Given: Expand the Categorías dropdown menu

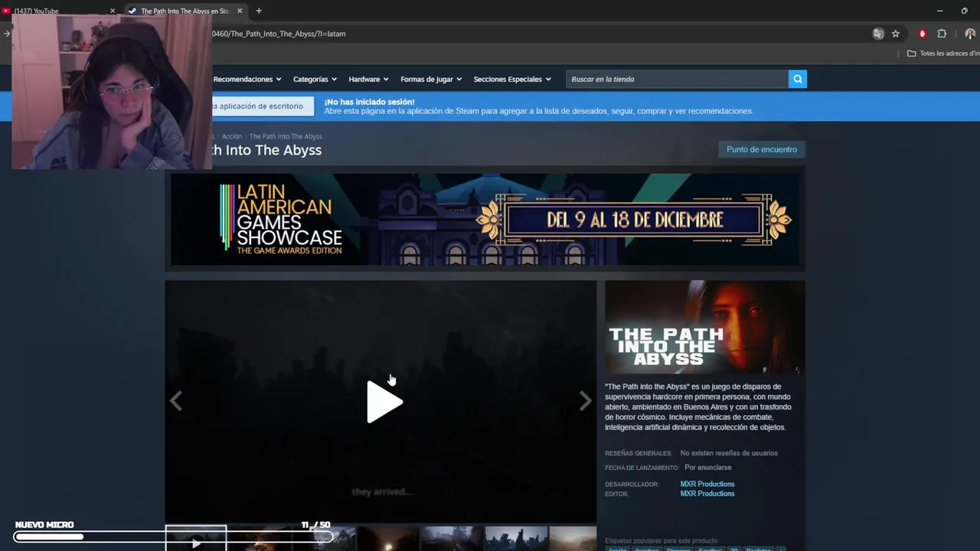Looking at the screenshot, I should point(315,80).
